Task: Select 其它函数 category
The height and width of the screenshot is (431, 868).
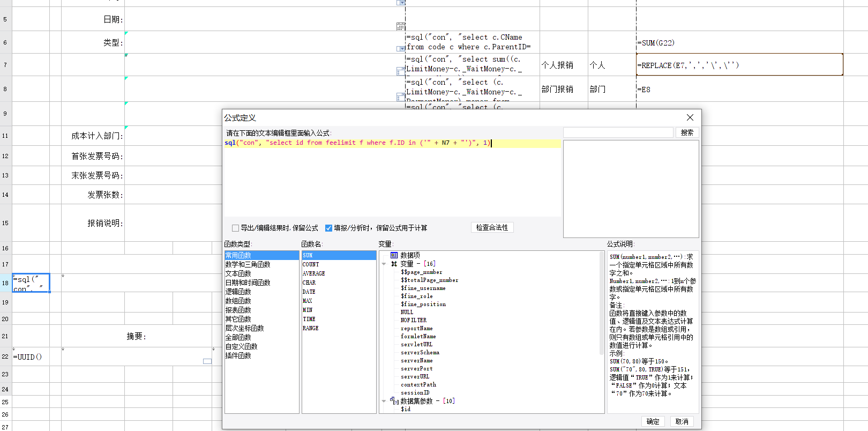Action: pos(261,319)
